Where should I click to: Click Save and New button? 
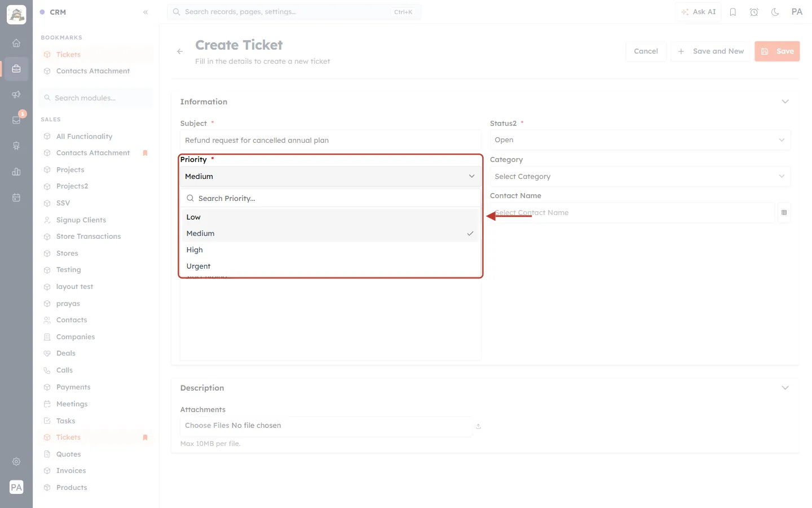click(x=710, y=51)
